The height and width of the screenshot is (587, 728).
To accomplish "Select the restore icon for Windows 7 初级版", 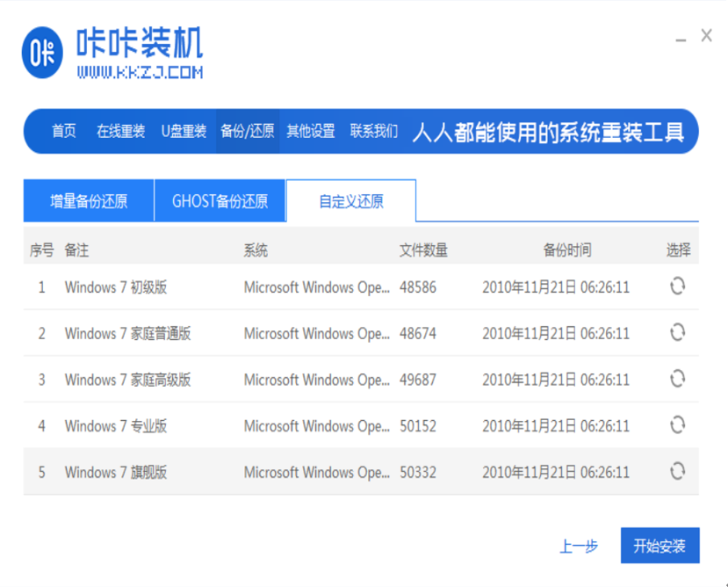I will 677,286.
